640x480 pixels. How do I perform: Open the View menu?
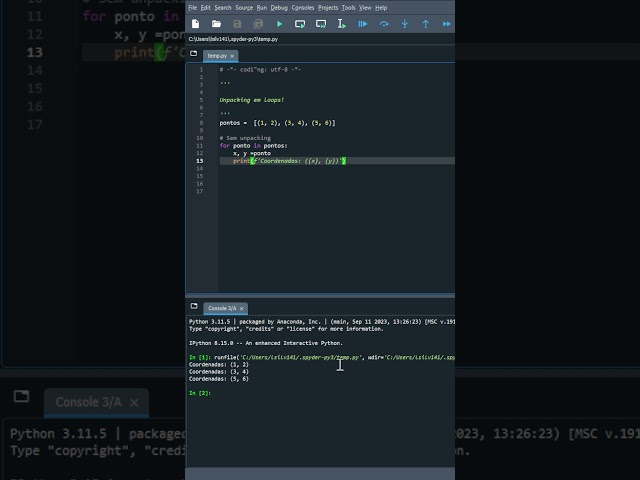[x=365, y=8]
